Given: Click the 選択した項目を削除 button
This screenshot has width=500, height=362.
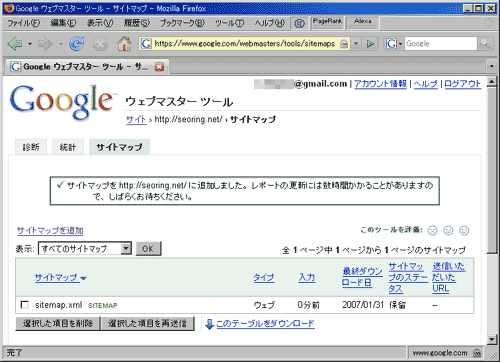Looking at the screenshot, I should [x=58, y=323].
